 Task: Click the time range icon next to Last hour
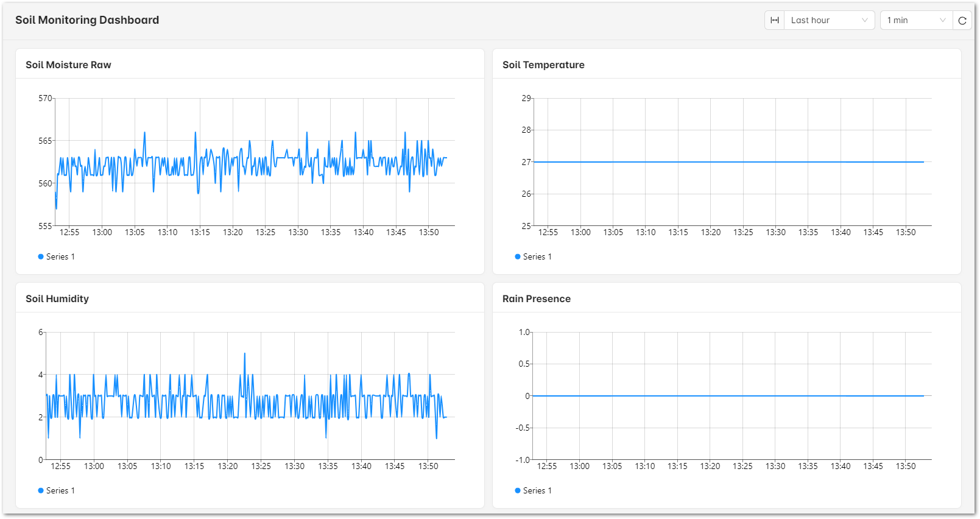tap(774, 20)
